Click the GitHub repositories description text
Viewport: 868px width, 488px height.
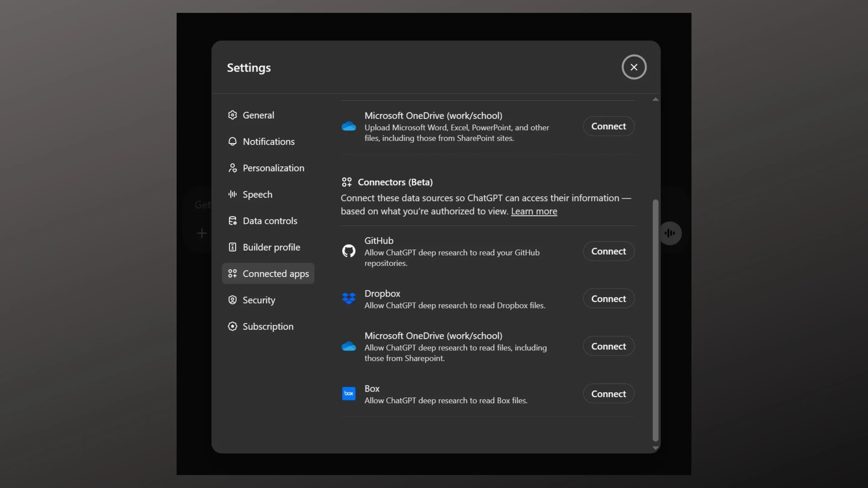click(x=452, y=258)
